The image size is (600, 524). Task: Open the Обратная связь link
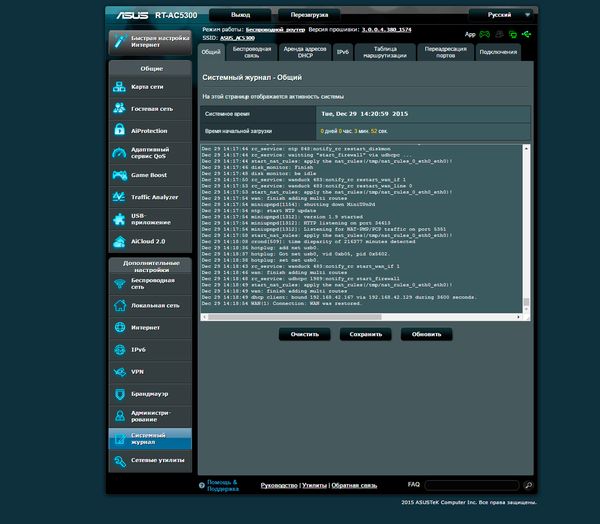click(354, 485)
